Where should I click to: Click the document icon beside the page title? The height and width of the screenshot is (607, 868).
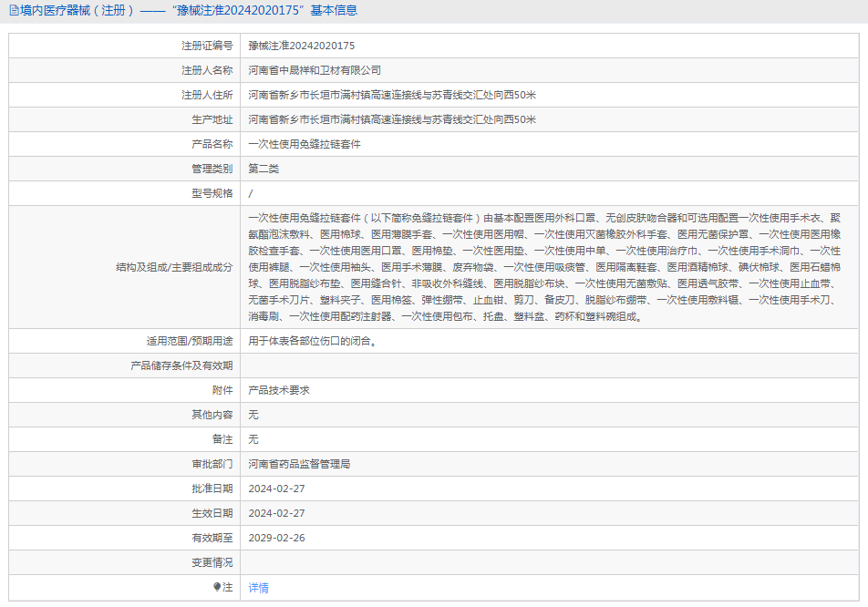tap(14, 11)
